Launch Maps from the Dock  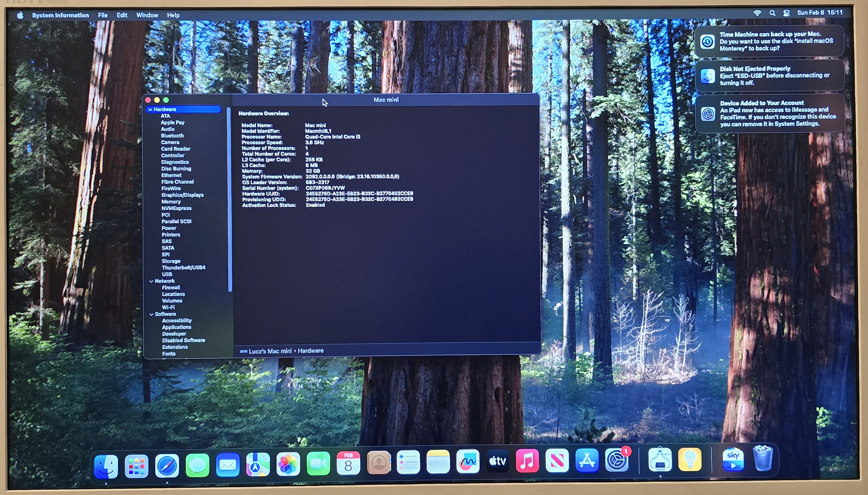point(258,464)
